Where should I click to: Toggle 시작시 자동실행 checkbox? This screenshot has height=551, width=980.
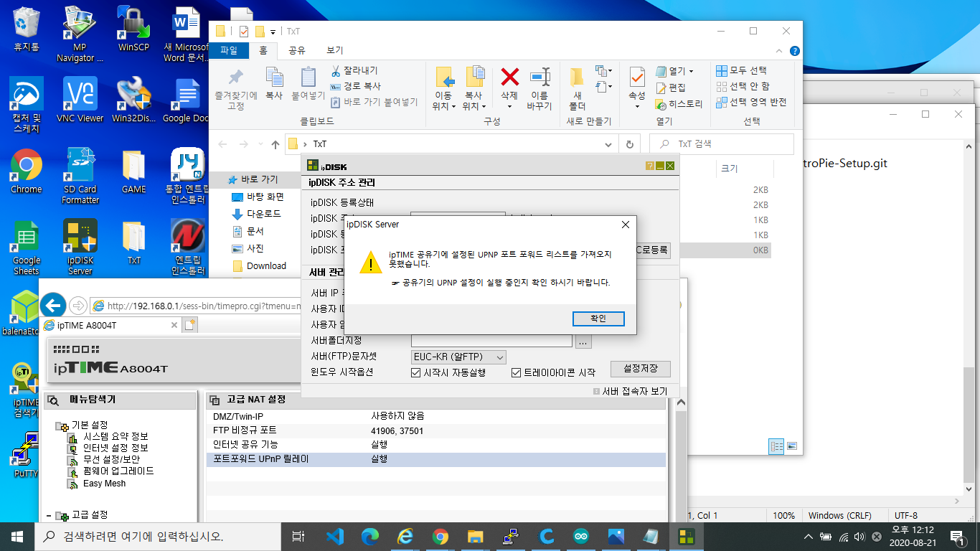(x=415, y=372)
